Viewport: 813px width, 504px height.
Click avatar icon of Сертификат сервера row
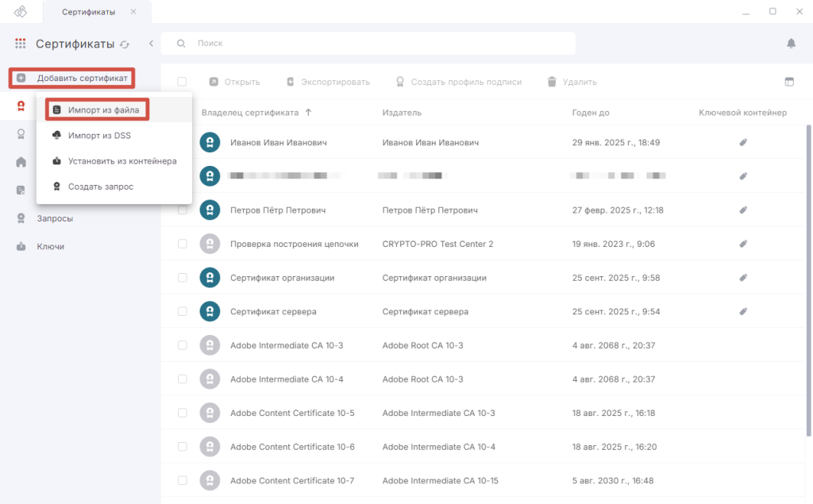tap(210, 311)
